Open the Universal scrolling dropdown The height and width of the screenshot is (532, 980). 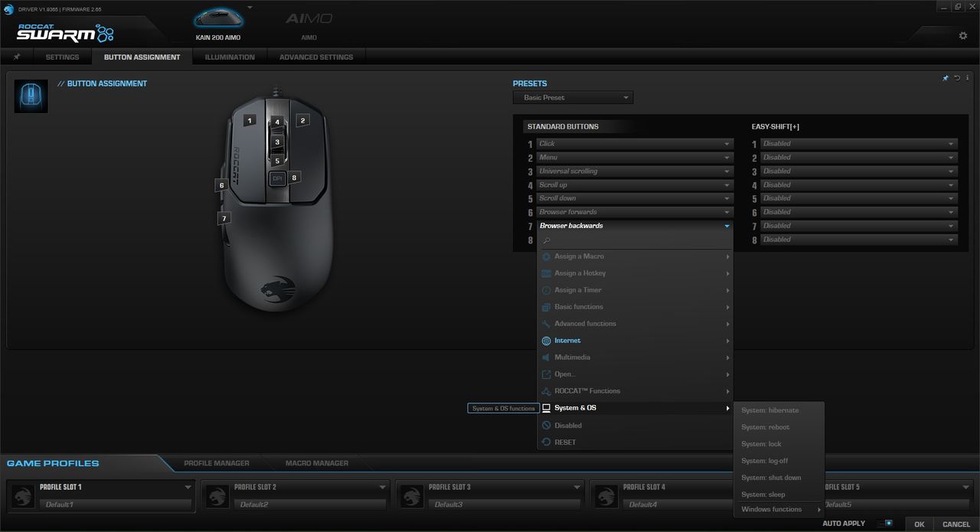click(x=635, y=171)
